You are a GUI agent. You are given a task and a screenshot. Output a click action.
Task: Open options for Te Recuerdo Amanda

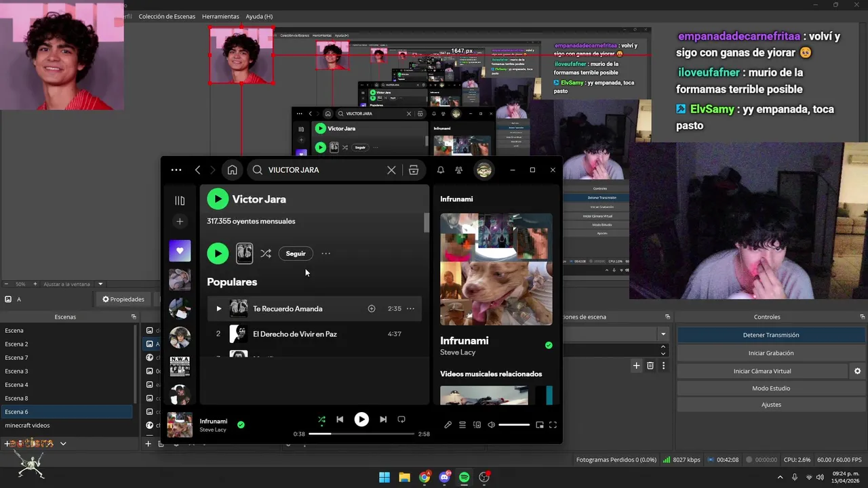point(410,308)
